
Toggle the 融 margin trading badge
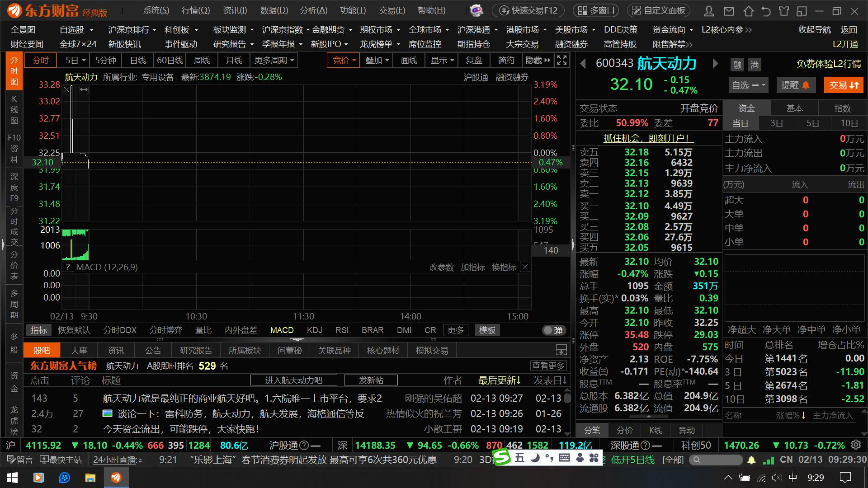click(x=737, y=65)
